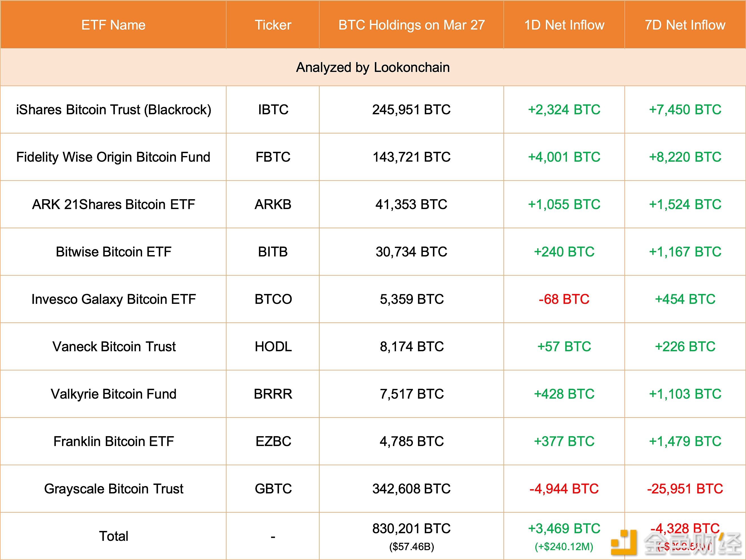Select the iShares Bitcoin Trust (Blackrock) cell

[114, 110]
